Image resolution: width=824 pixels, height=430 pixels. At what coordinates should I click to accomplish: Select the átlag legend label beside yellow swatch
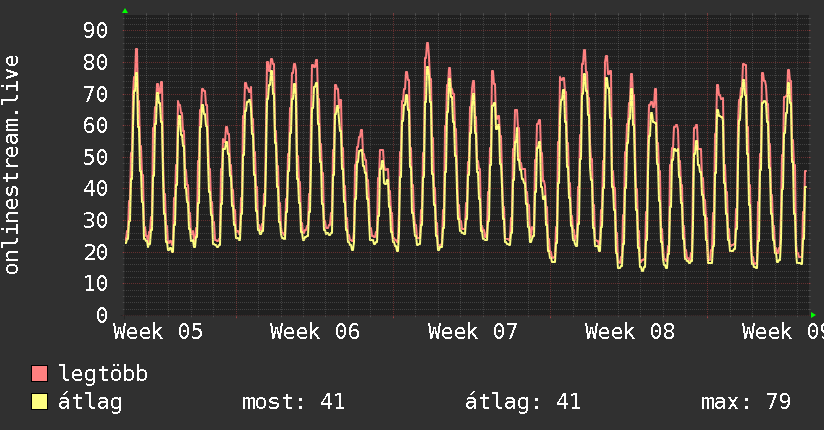click(x=90, y=402)
